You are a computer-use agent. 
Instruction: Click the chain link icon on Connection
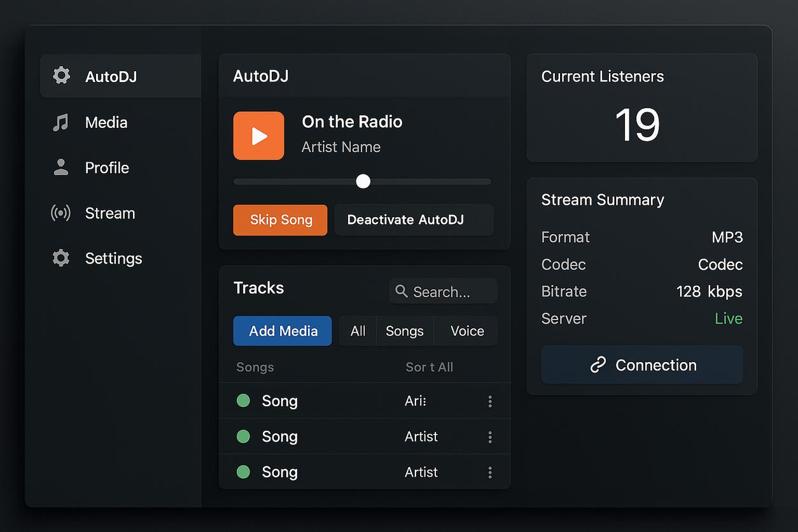(598, 365)
